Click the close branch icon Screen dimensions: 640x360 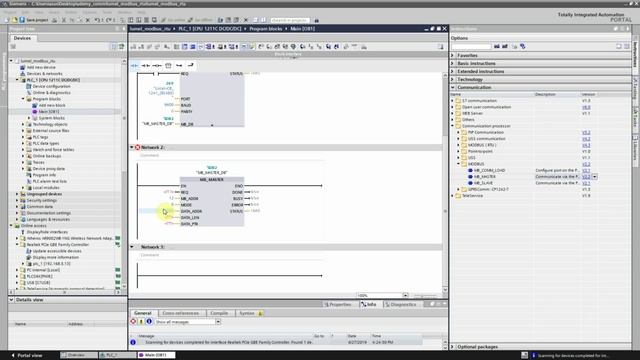point(190,65)
